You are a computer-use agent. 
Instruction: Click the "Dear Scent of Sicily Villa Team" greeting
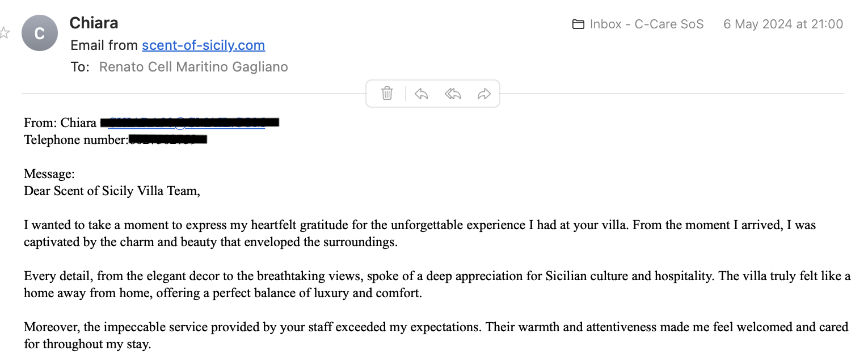point(112,191)
